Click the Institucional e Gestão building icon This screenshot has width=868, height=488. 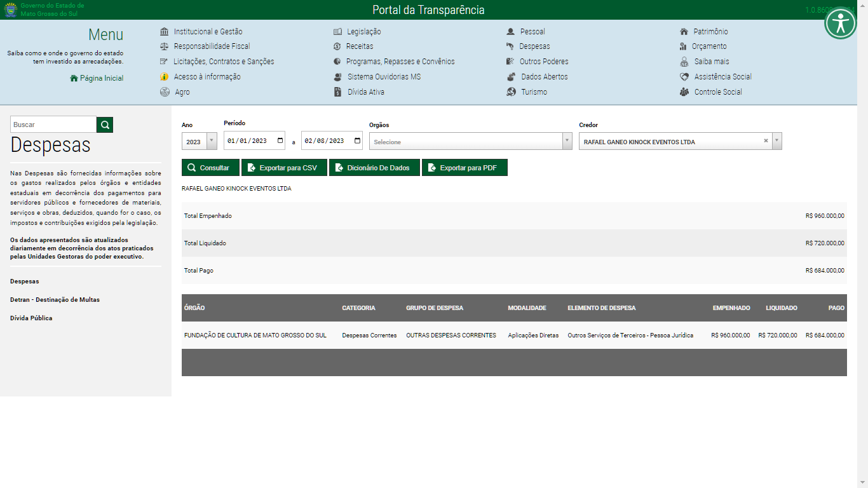[x=165, y=32]
